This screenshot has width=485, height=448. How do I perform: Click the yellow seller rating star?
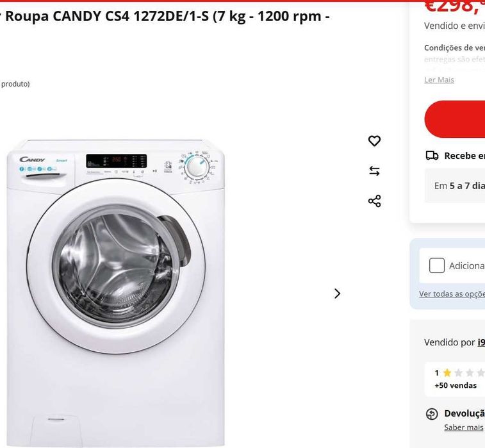447,373
